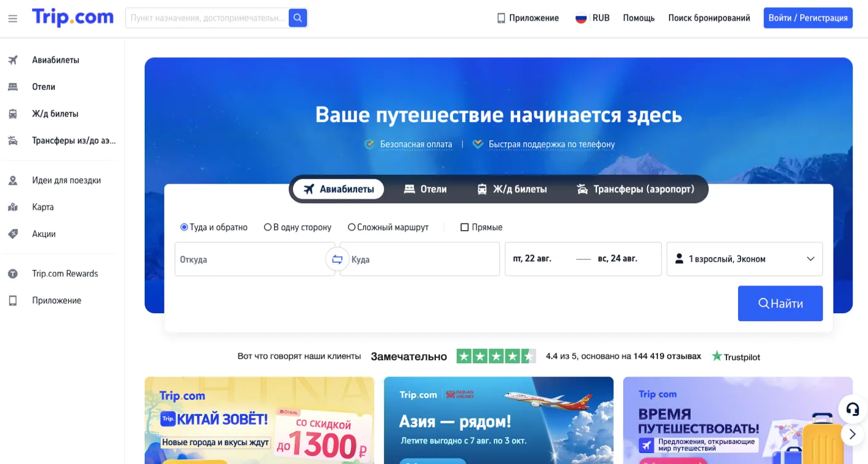
Task: Click the fast support checkmark icon
Action: coord(478,144)
